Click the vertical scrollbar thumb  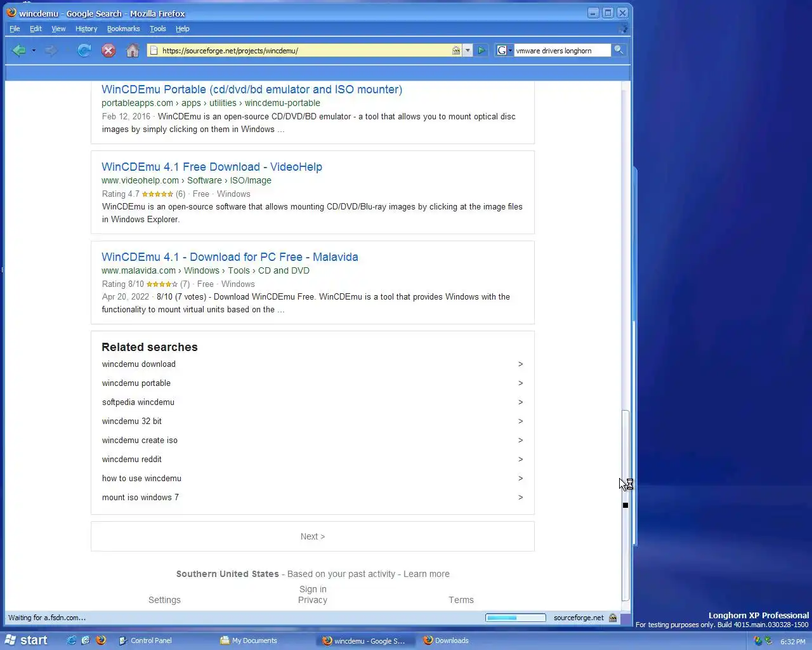[x=625, y=505]
